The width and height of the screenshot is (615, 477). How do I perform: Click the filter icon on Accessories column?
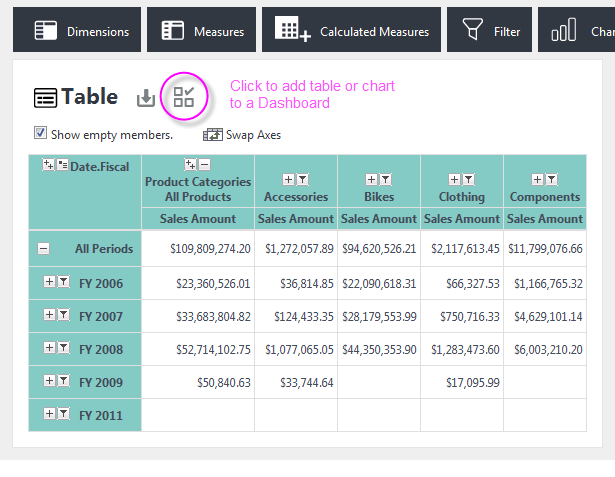tap(302, 180)
